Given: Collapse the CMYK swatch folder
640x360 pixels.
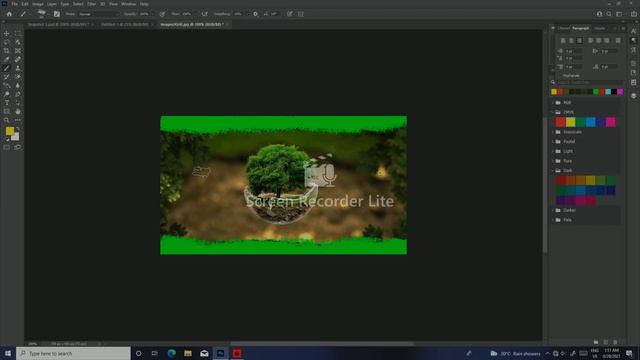Looking at the screenshot, I should 553,112.
